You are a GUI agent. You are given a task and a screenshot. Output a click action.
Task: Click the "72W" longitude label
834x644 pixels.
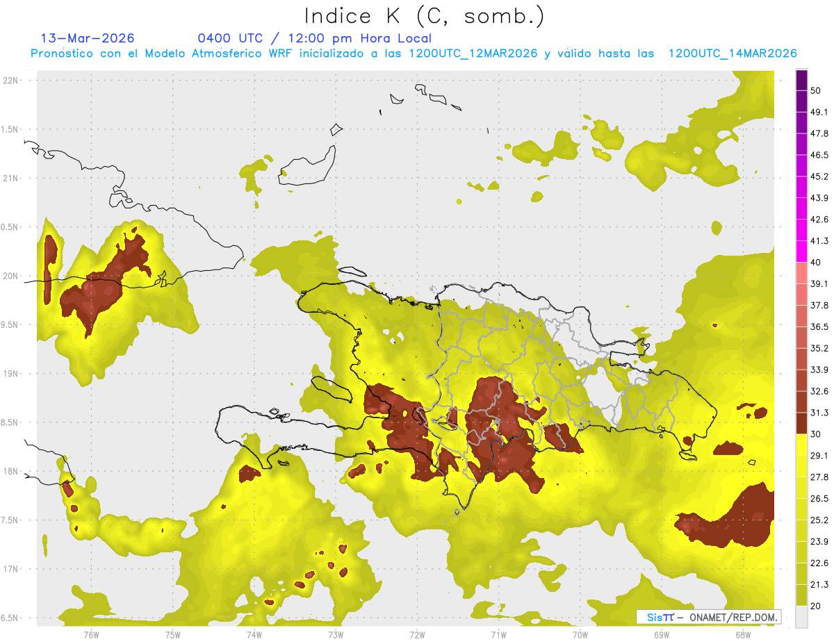click(x=417, y=634)
